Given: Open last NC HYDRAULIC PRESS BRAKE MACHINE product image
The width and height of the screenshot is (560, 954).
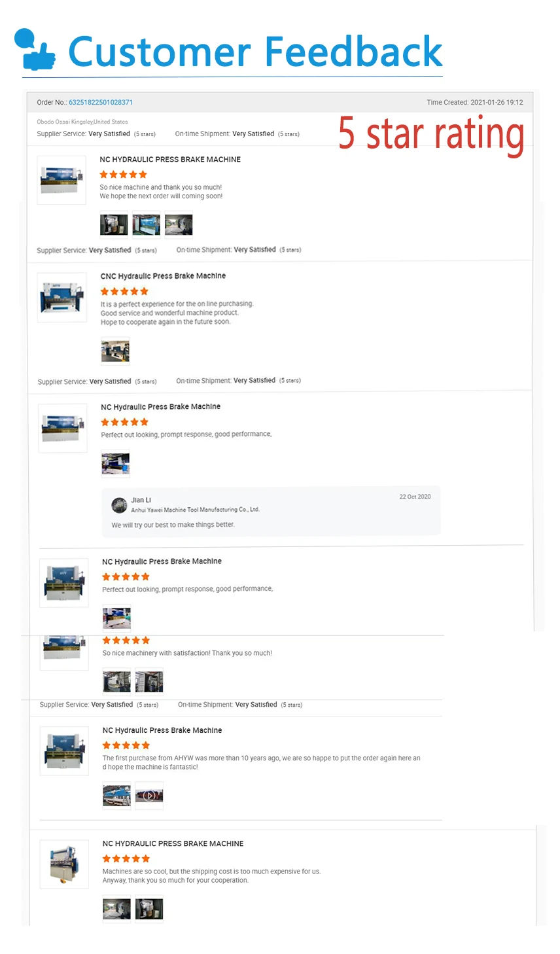Looking at the screenshot, I should click(64, 864).
